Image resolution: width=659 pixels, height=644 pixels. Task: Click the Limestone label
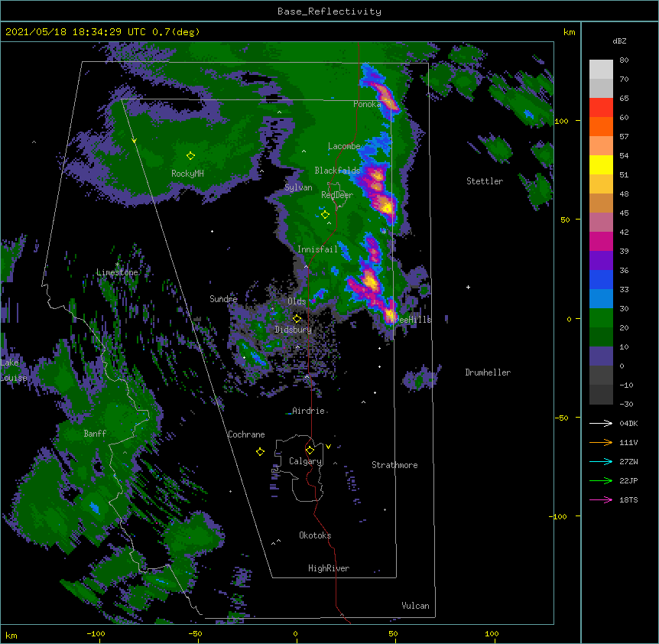pos(117,272)
